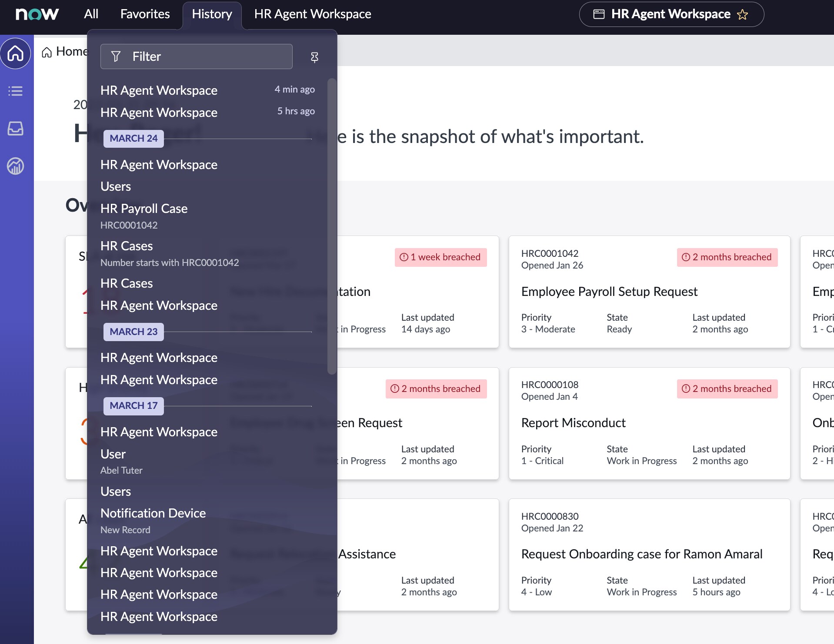The height and width of the screenshot is (644, 834).
Task: Open Home using the sidebar house icon
Action: coord(16,53)
